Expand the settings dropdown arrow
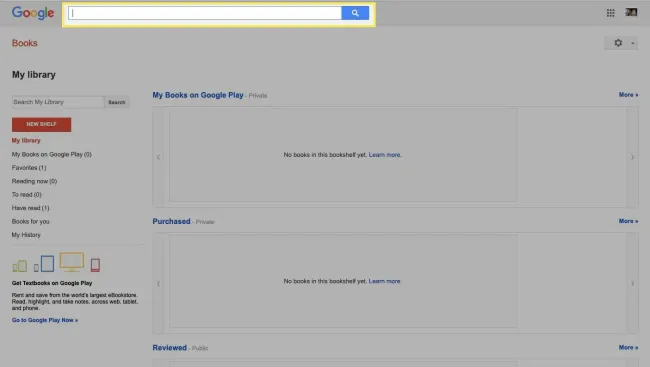Viewport: 650px width, 367px height. [x=633, y=43]
